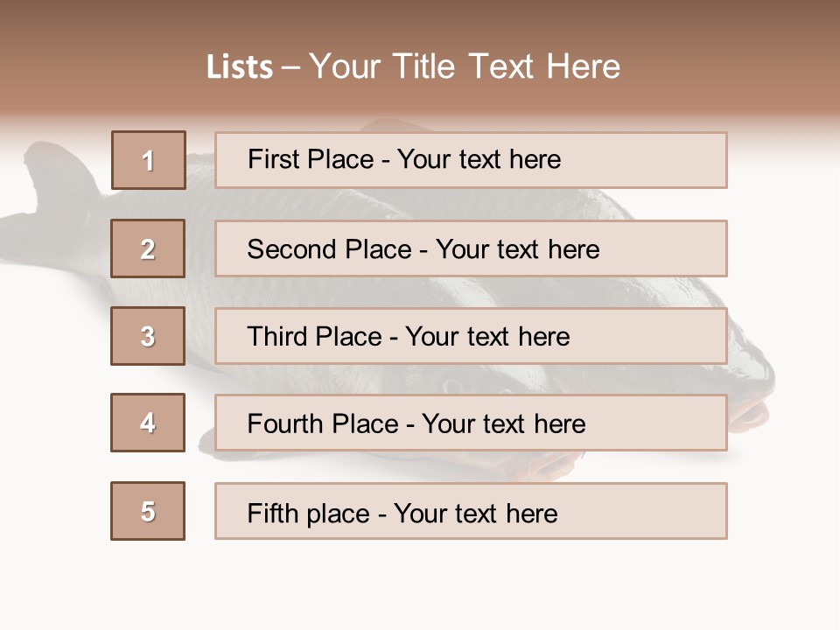
Task: Click the dash in the slide title
Action: tap(291, 67)
